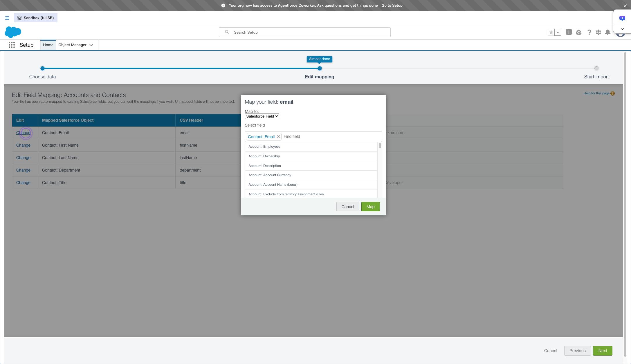Click the Edit mapping step marker

pyautogui.click(x=320, y=69)
